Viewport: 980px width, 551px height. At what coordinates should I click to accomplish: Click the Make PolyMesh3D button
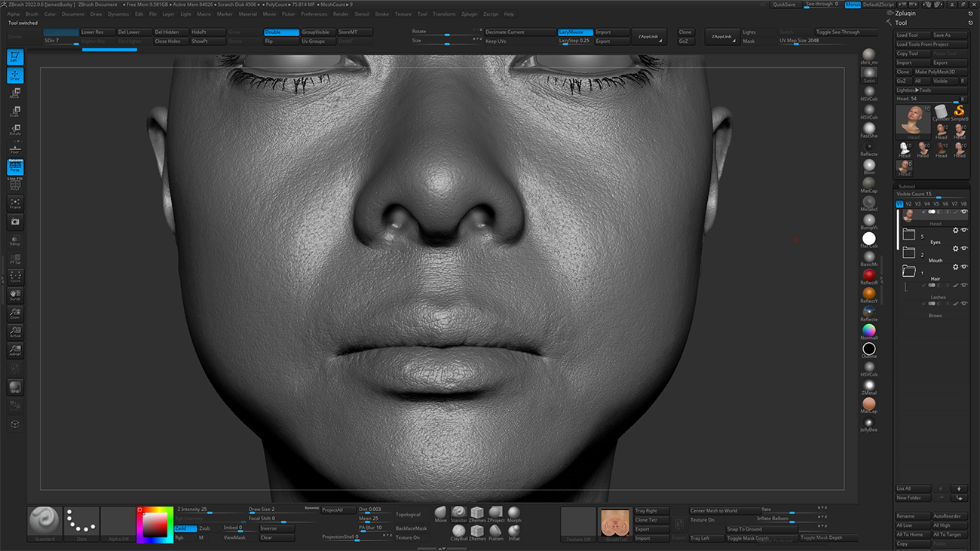point(937,70)
